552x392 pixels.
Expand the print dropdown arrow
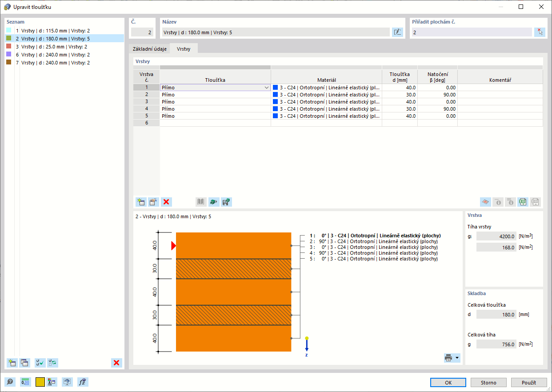(x=457, y=358)
